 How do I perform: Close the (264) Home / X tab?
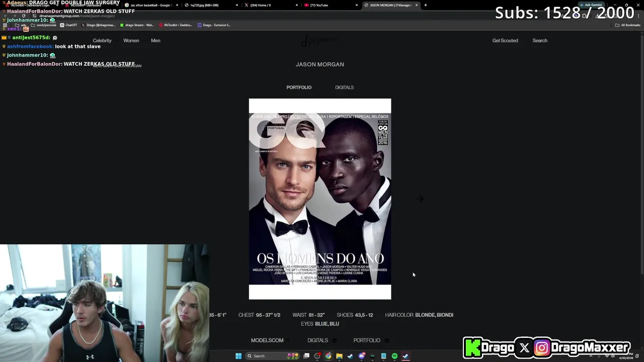tap(297, 5)
